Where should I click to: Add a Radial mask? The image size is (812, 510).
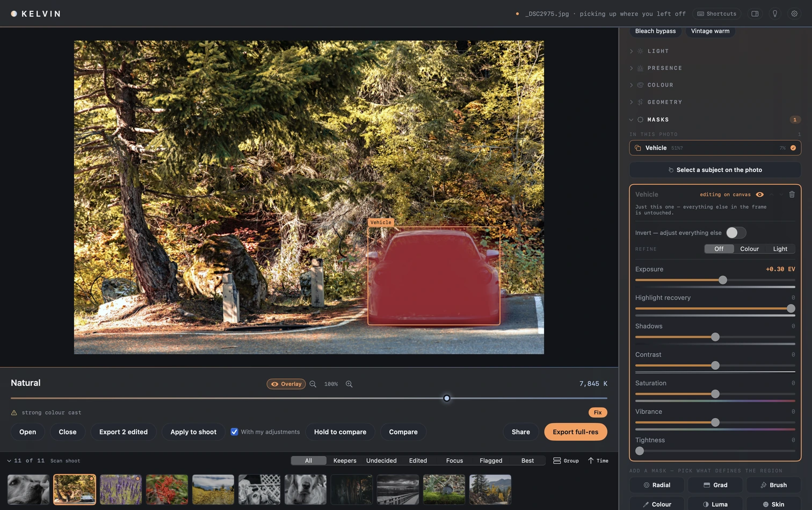pyautogui.click(x=657, y=485)
